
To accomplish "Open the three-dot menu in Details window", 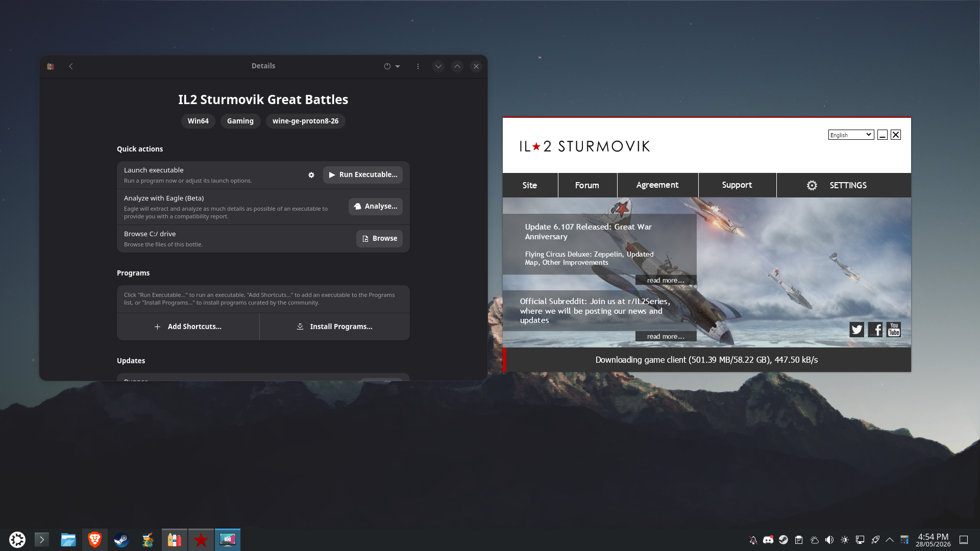I will coord(418,66).
